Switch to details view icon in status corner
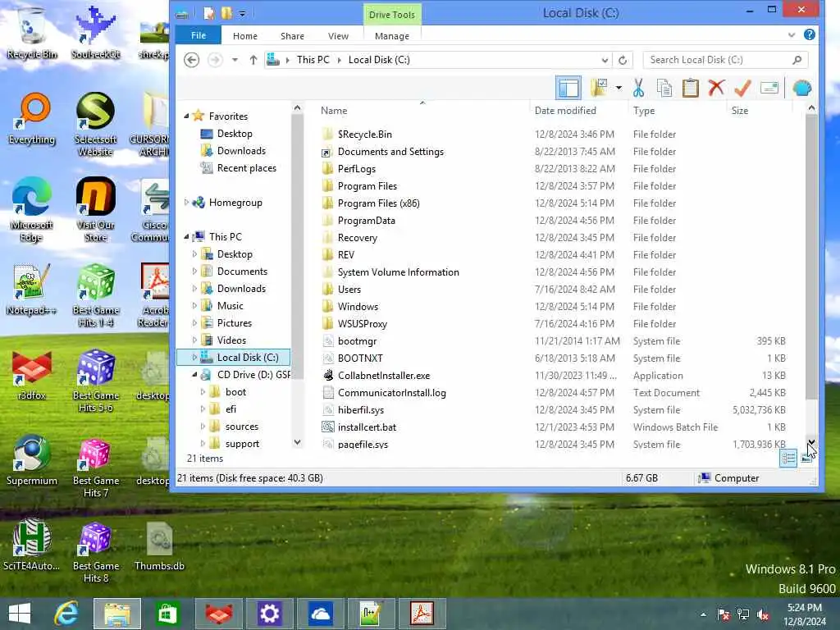 point(788,458)
